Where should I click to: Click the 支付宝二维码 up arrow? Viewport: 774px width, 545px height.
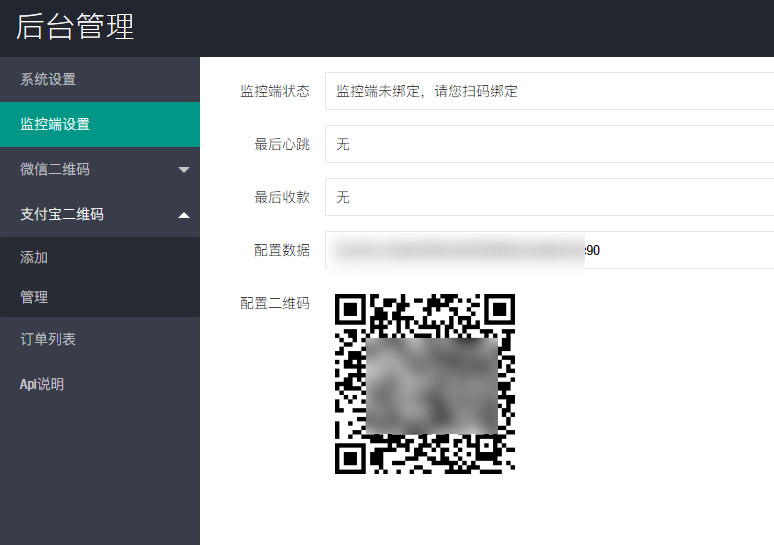tap(184, 215)
